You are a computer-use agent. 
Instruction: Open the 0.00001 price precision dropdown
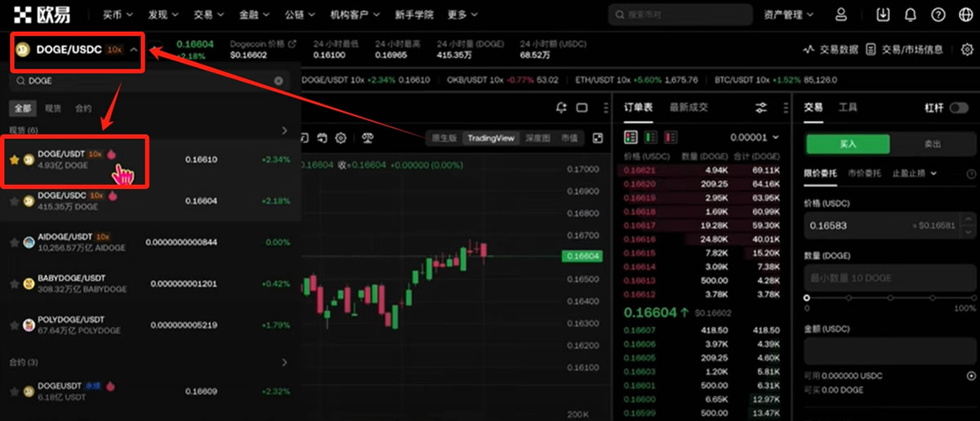point(754,137)
